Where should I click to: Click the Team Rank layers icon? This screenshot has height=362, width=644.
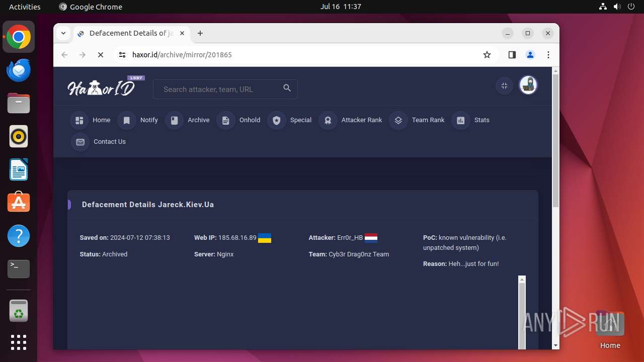coord(398,120)
